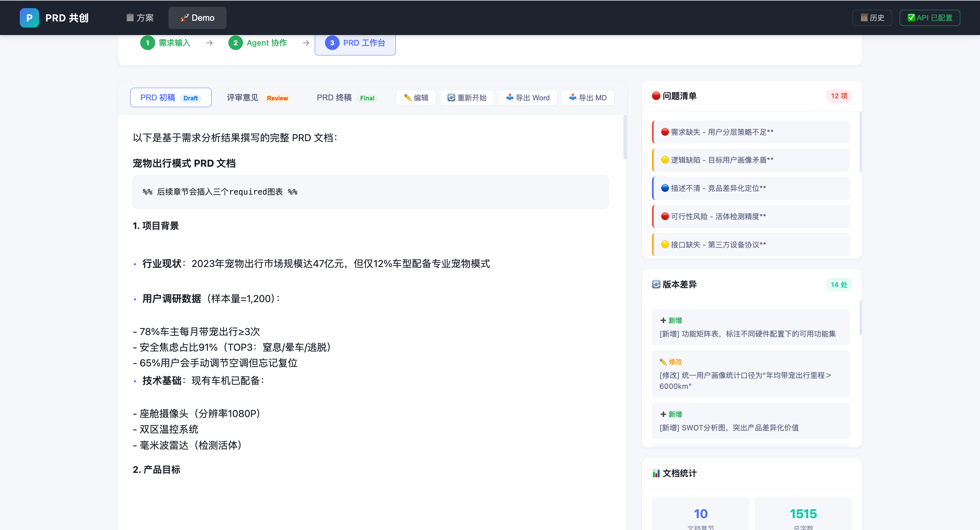Go to step 1 需求输入
This screenshot has width=980, height=530.
click(165, 43)
